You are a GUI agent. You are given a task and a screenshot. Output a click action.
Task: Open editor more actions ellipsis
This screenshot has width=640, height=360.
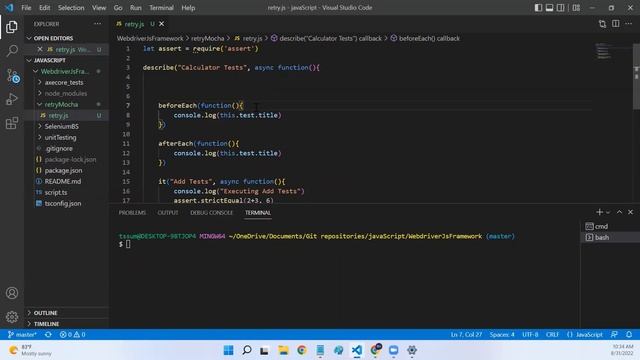click(629, 24)
